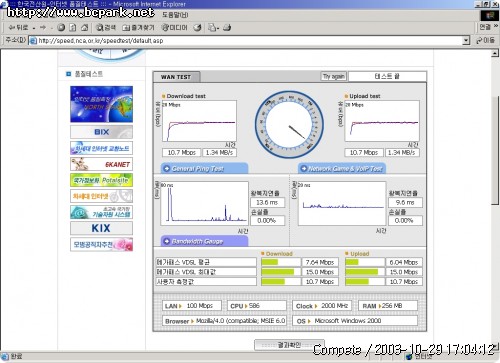The image size is (500, 363).
Task: Click the Stop toolbar icon
Action: 61,28
